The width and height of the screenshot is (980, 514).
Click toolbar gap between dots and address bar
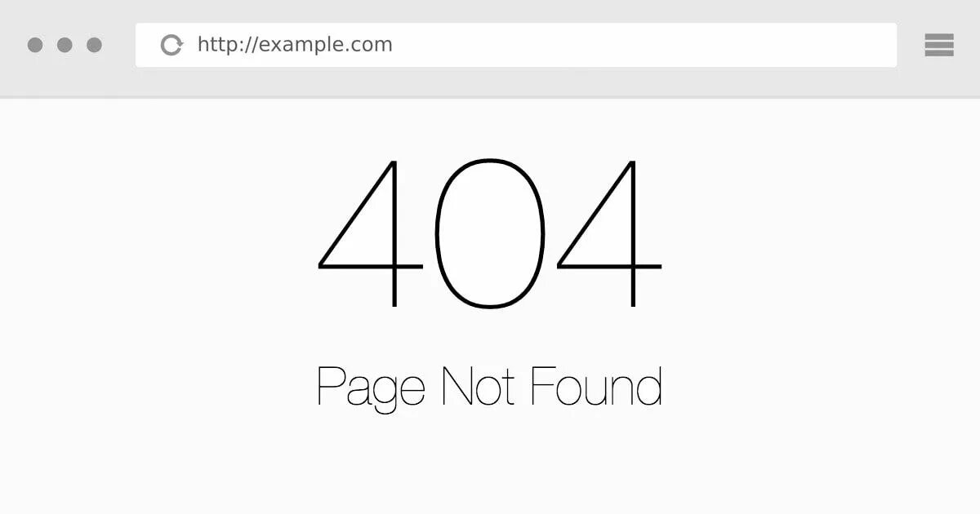(x=119, y=45)
